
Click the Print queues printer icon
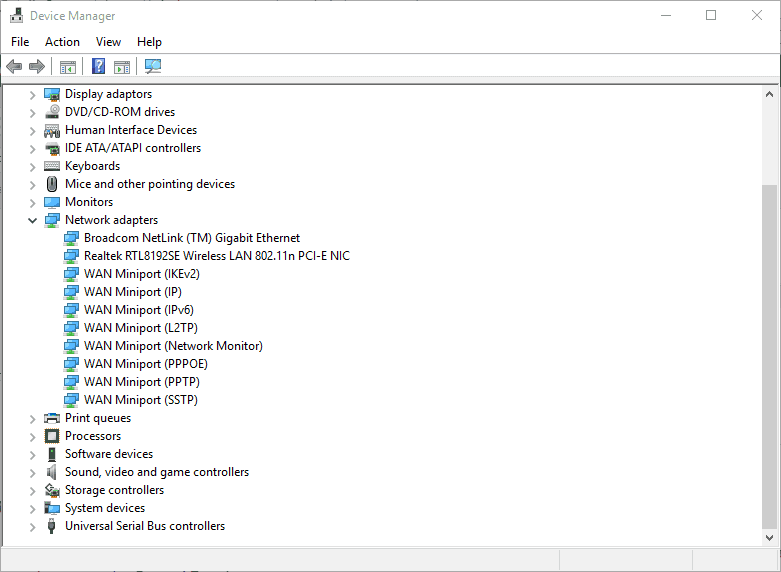[x=52, y=418]
